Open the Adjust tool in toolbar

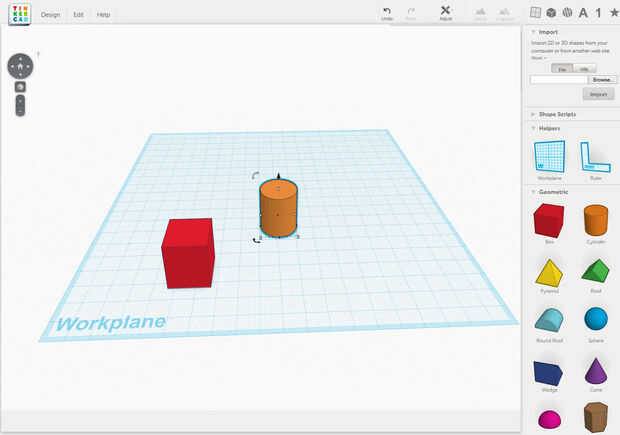[x=446, y=13]
